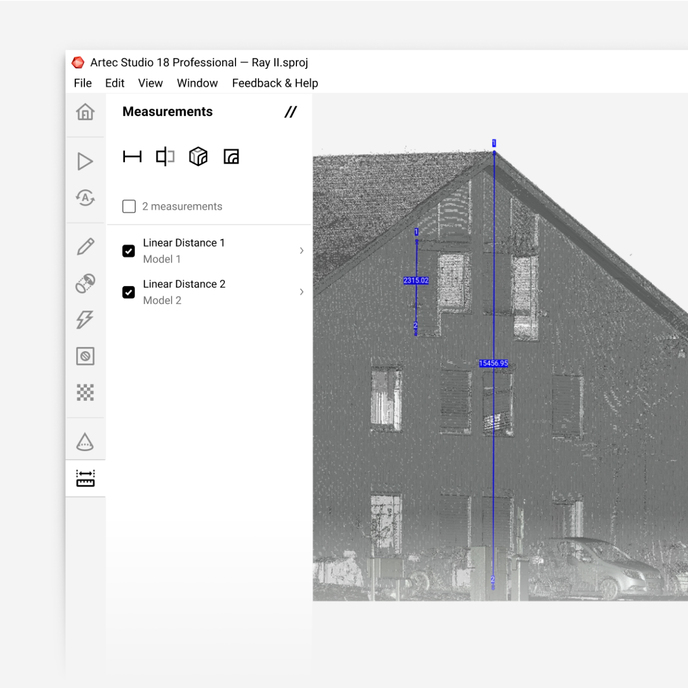Choose the cube volume measurement tool

[198, 157]
